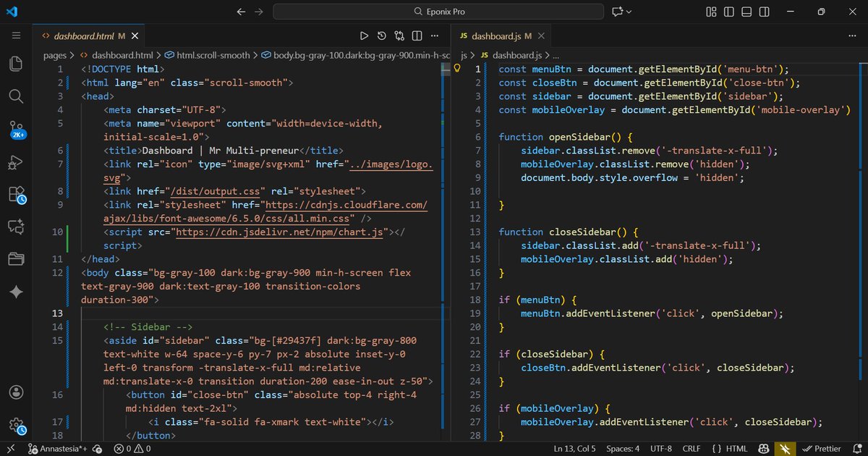Open the four-point star AI assistant view
This screenshot has height=456, width=868.
pyautogui.click(x=16, y=291)
